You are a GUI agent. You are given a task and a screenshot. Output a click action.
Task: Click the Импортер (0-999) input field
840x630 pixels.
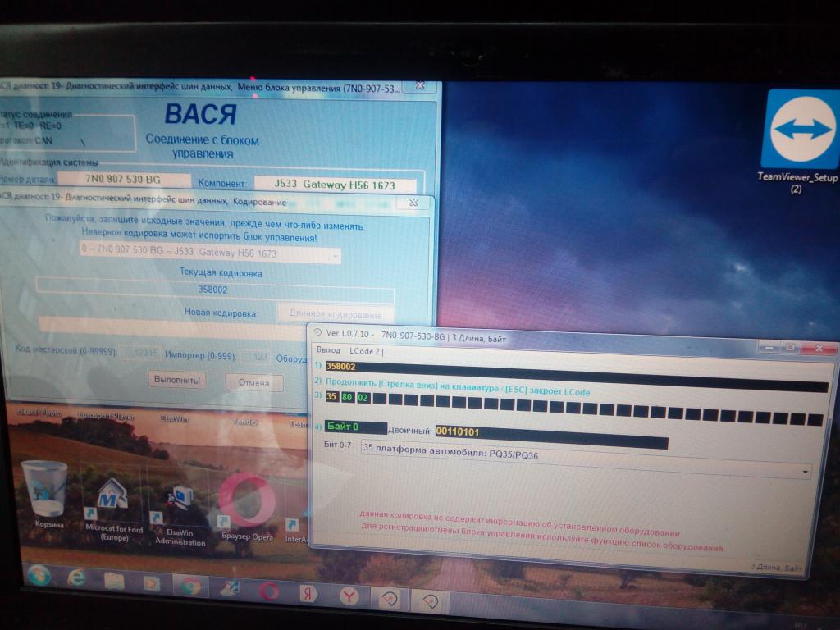254,356
